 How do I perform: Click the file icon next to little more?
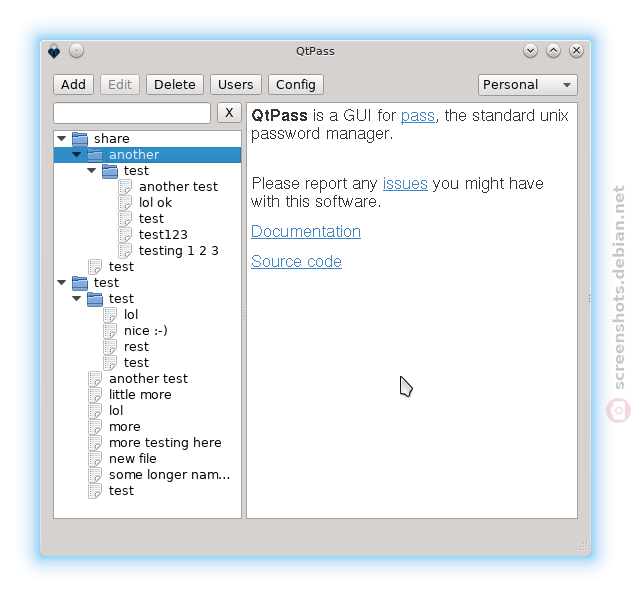(x=95, y=395)
